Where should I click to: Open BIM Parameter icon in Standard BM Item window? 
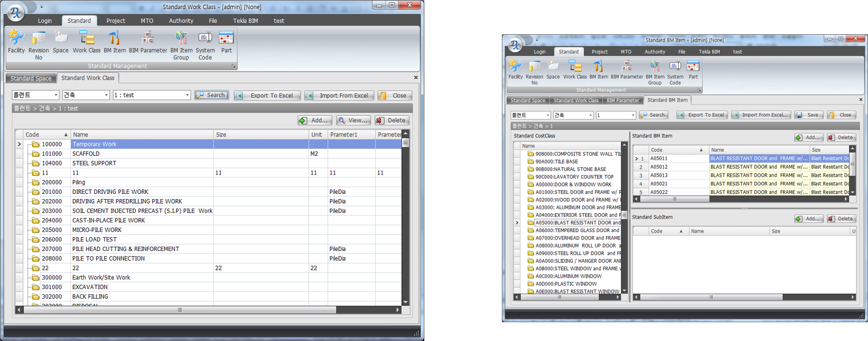[x=627, y=70]
